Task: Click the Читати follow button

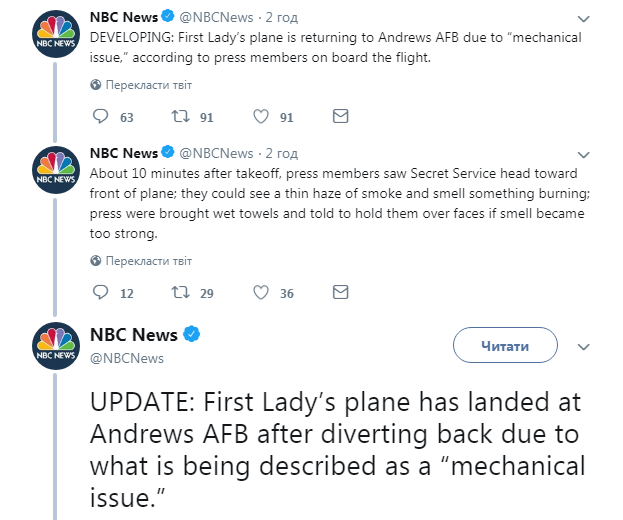Action: pos(505,345)
